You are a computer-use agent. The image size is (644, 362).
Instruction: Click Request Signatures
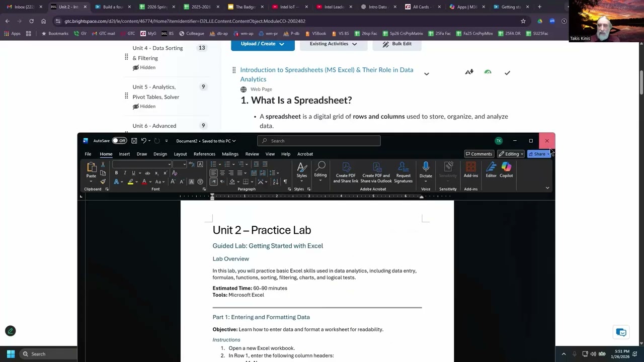[x=403, y=172]
